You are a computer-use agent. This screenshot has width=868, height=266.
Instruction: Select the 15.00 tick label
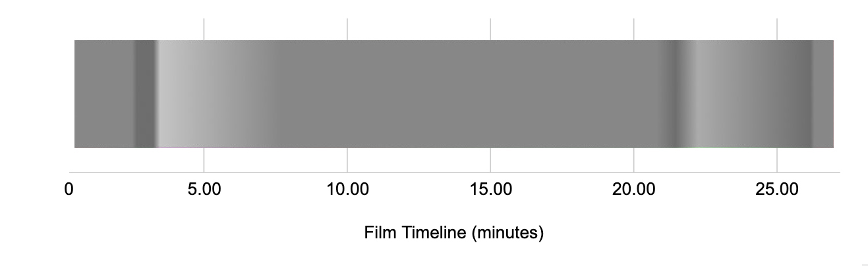click(490, 190)
